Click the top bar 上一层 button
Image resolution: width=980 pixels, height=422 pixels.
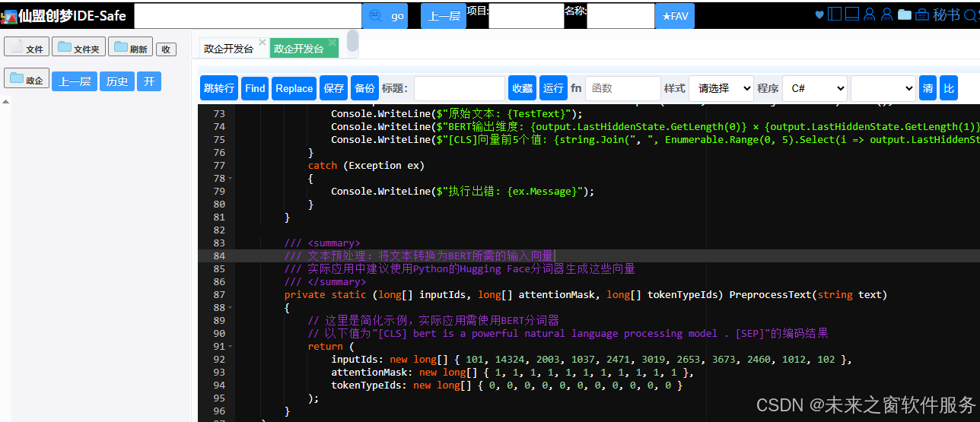coord(444,16)
